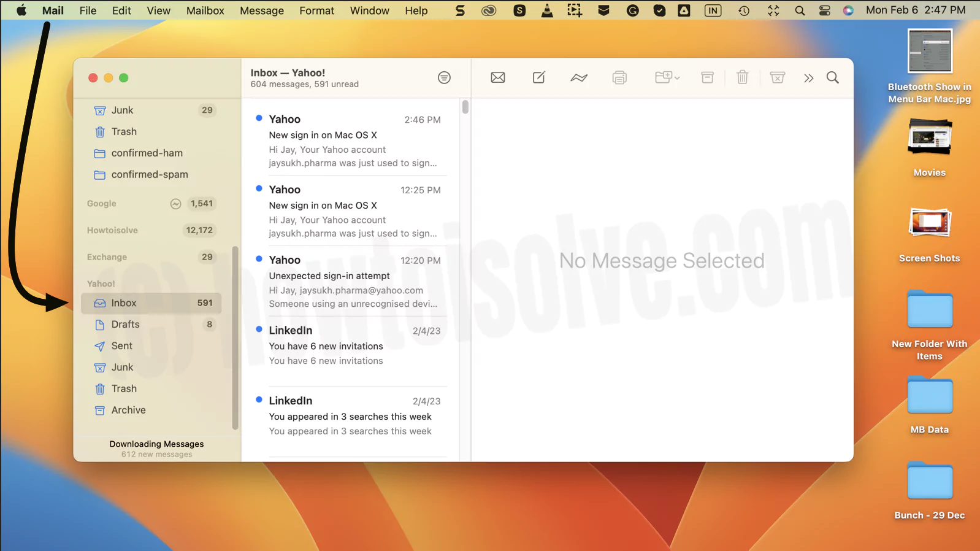This screenshot has height=551, width=980.
Task: Click the squiggle icon in the Mail toolbar
Action: tap(578, 77)
